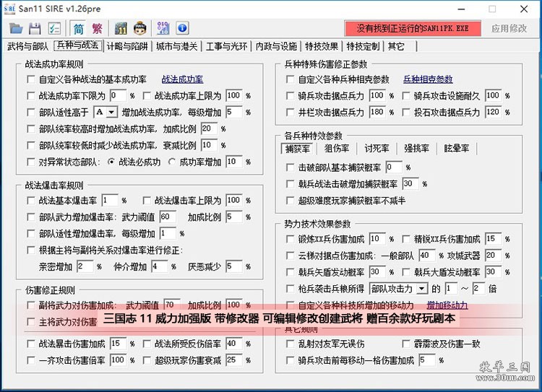Minimize the San11 SIRE window
Image resolution: width=542 pixels, height=392 pixels.
point(462,9)
